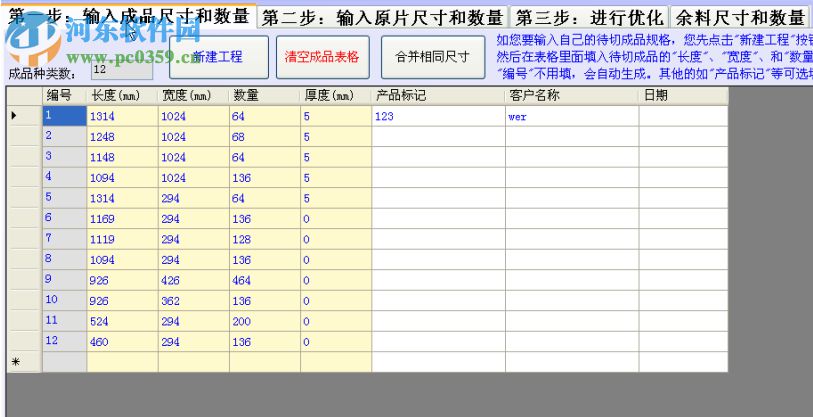
Task: Click length cell 1094 in row 8
Action: (x=122, y=259)
